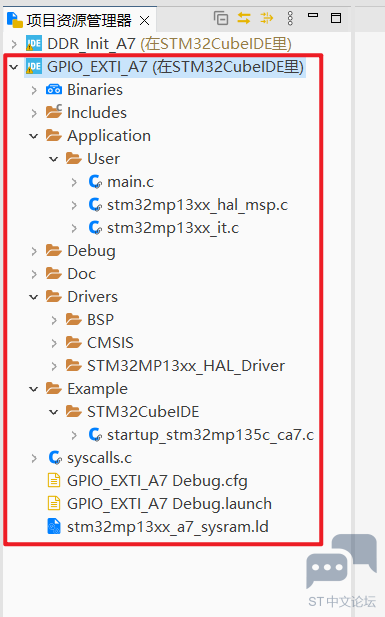The width and height of the screenshot is (385, 617).
Task: Expand the Includes node
Action: [x=34, y=113]
